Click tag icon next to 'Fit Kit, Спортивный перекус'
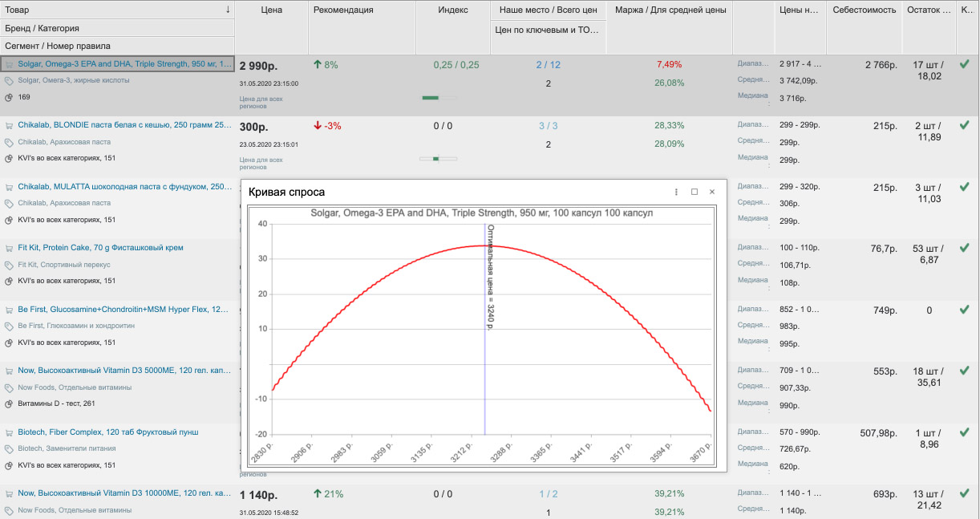The image size is (980, 519). click(9, 265)
